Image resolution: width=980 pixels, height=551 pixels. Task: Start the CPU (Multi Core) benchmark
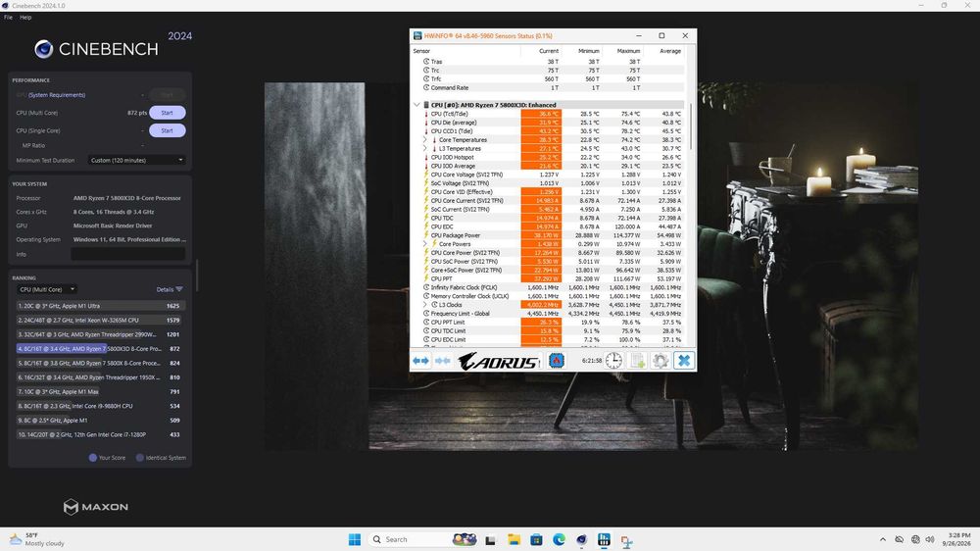(167, 113)
